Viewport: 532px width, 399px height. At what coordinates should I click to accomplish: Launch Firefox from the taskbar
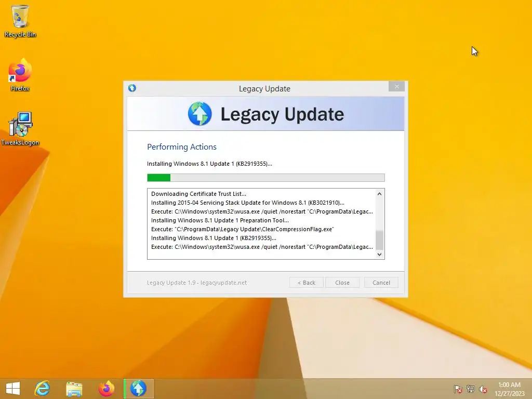point(106,389)
